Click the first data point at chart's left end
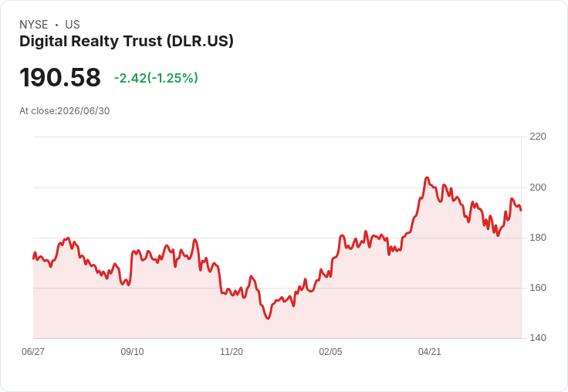Image resolution: width=568 pixels, height=392 pixels. point(33,259)
